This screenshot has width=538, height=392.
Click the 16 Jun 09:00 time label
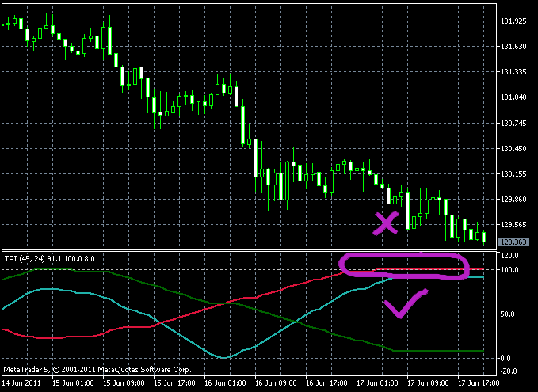pyautogui.click(x=276, y=382)
